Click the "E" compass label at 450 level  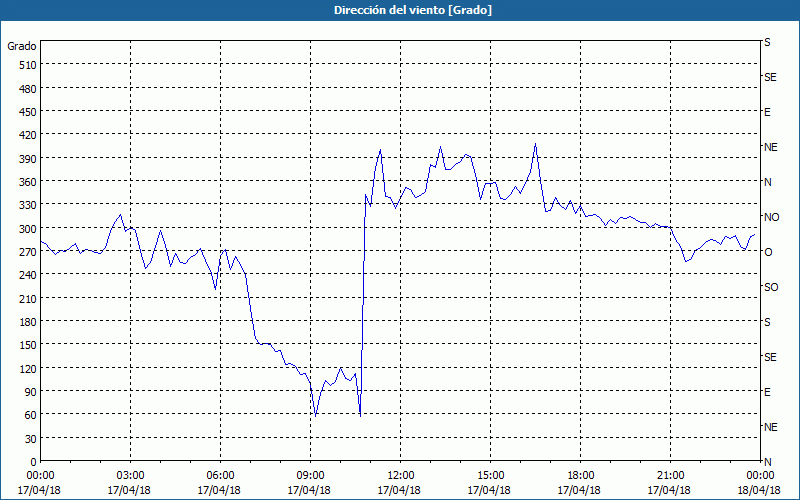point(767,112)
